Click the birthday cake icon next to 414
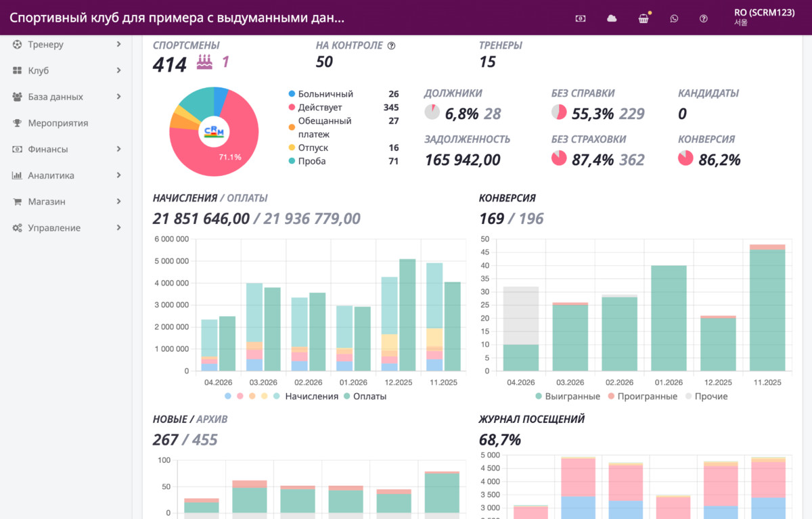The image size is (812, 519). 204,62
